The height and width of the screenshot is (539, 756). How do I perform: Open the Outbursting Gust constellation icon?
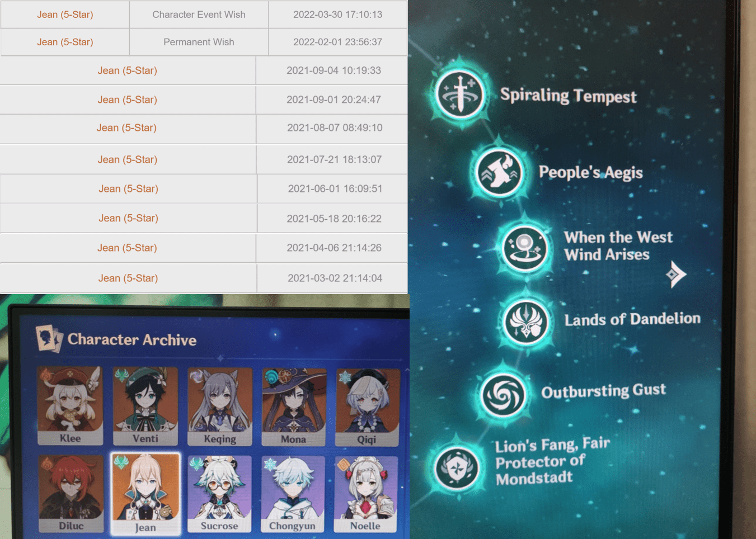(503, 395)
